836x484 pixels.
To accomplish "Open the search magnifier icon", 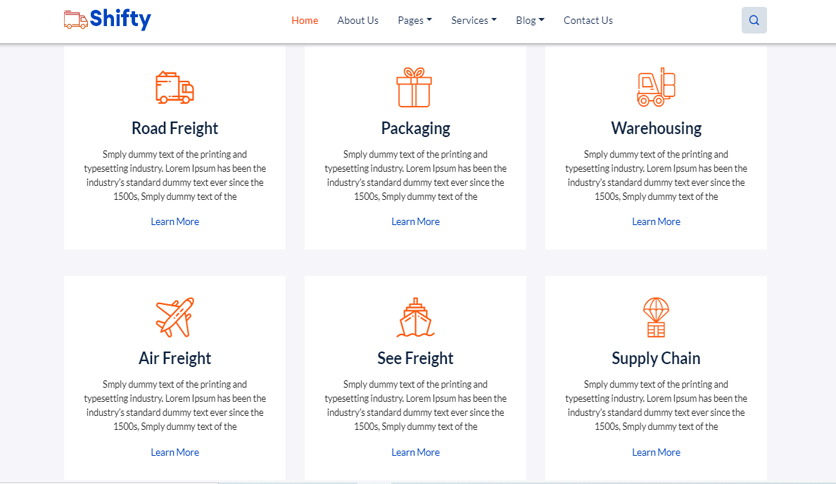I will pyautogui.click(x=754, y=20).
